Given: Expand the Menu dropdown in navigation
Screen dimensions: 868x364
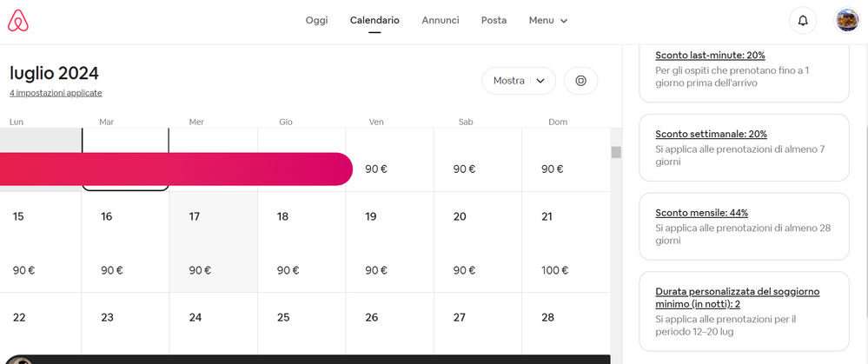Looking at the screenshot, I should tap(548, 20).
